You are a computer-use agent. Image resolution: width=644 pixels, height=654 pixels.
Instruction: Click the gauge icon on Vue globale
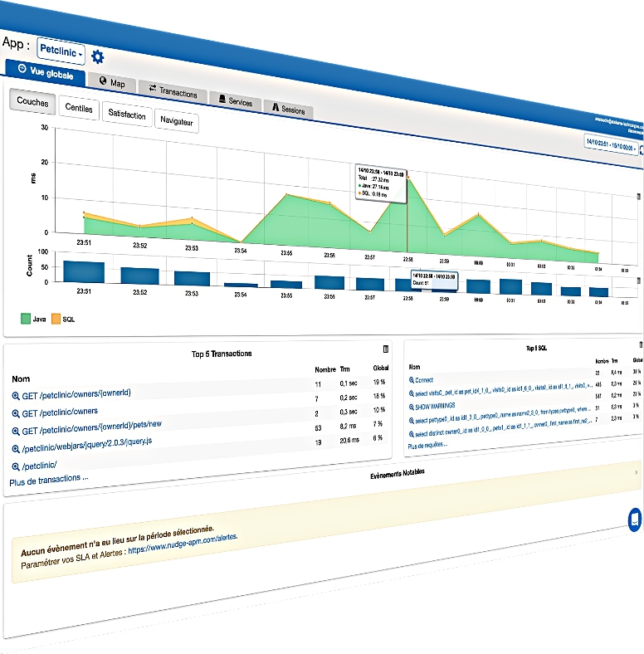point(22,68)
